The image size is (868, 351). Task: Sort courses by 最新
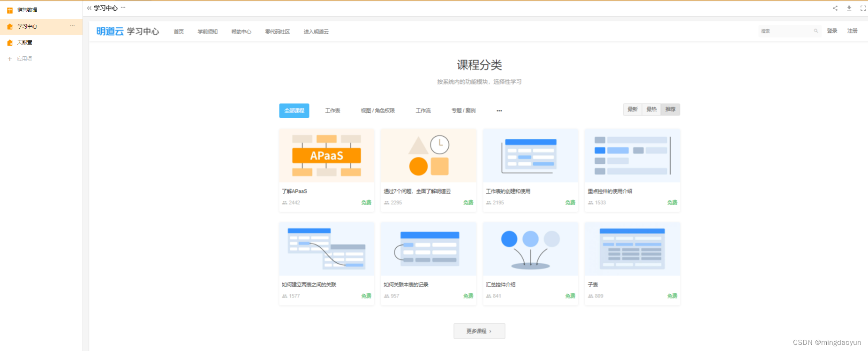click(x=633, y=109)
